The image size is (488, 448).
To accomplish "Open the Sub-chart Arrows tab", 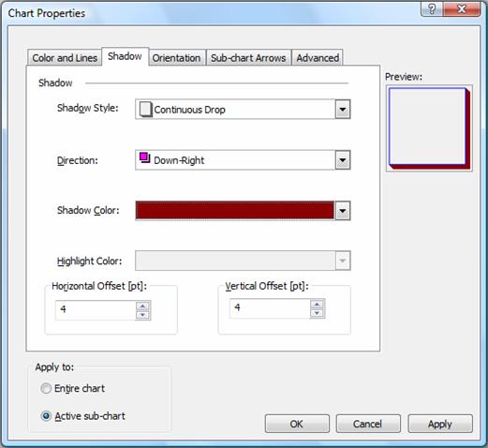I will point(248,58).
